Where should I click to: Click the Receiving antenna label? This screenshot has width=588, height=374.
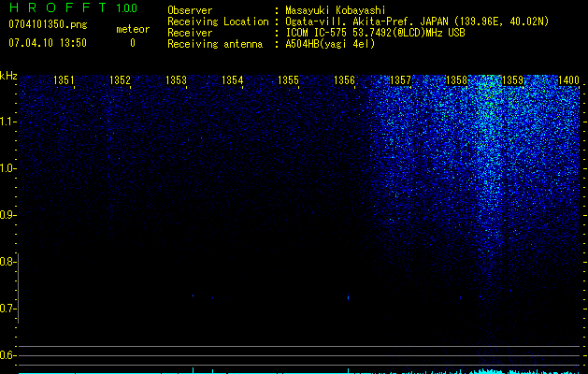pyautogui.click(x=215, y=44)
